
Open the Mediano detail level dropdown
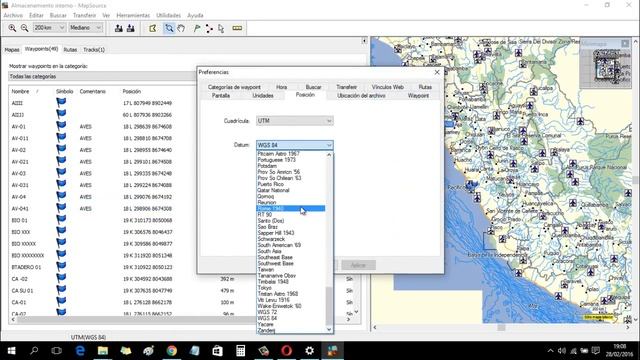85,28
